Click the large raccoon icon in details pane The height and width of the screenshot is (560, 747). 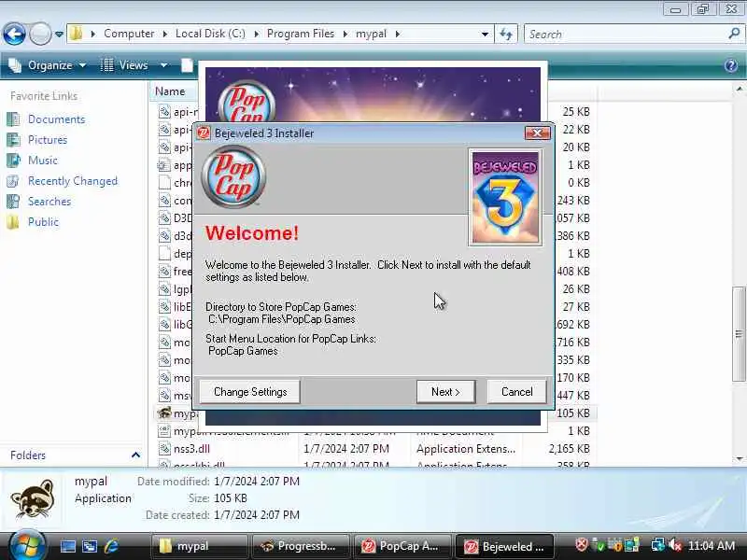pyautogui.click(x=32, y=498)
